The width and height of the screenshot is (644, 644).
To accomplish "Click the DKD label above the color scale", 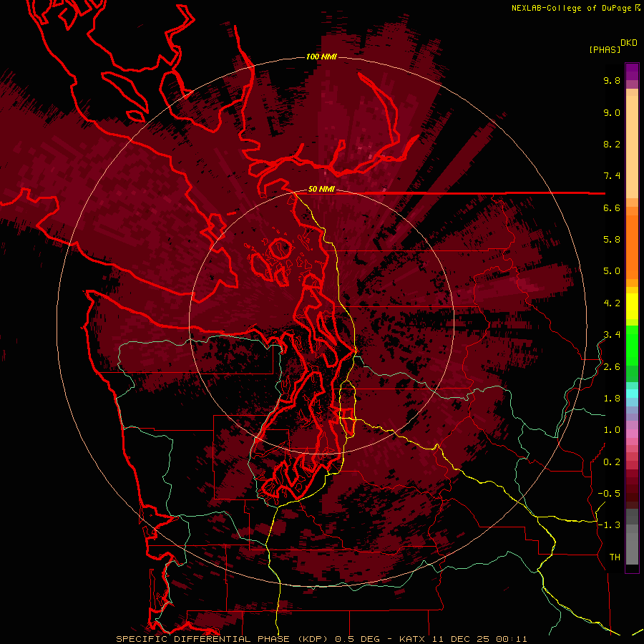I will [x=629, y=43].
